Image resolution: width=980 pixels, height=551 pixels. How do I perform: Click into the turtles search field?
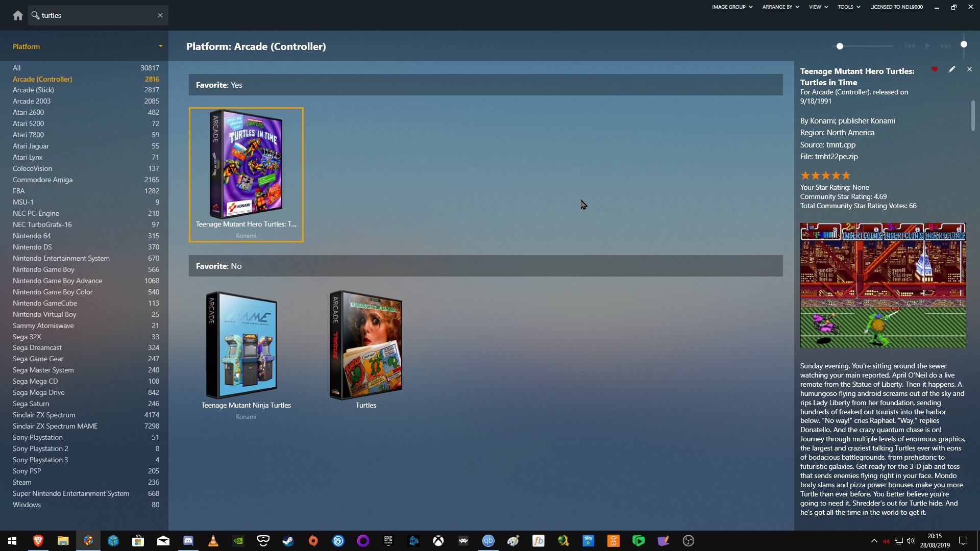(x=98, y=15)
